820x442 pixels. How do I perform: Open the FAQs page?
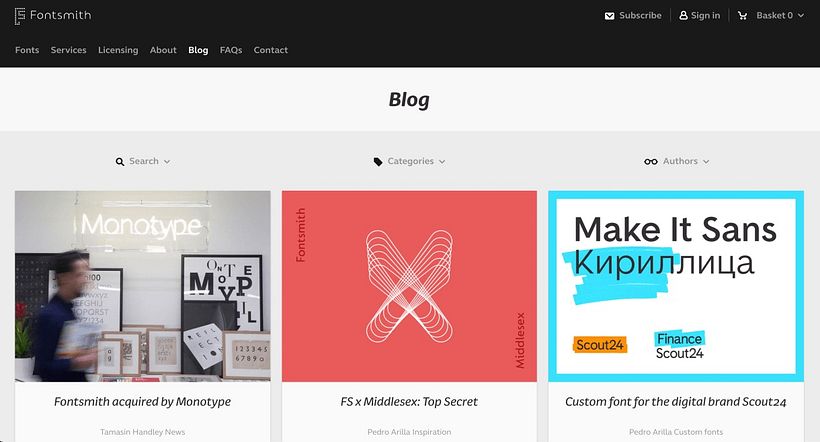pyautogui.click(x=231, y=50)
